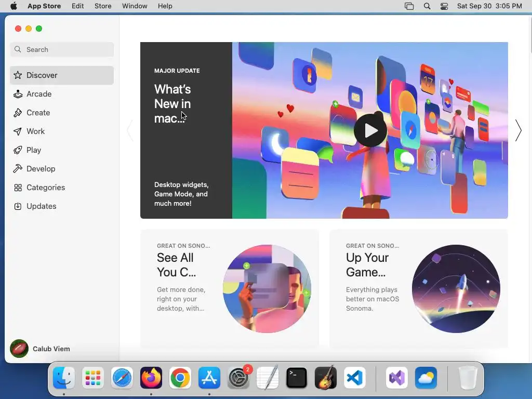Launch Google Chrome from the Dock
This screenshot has width=532, height=399.
180,378
